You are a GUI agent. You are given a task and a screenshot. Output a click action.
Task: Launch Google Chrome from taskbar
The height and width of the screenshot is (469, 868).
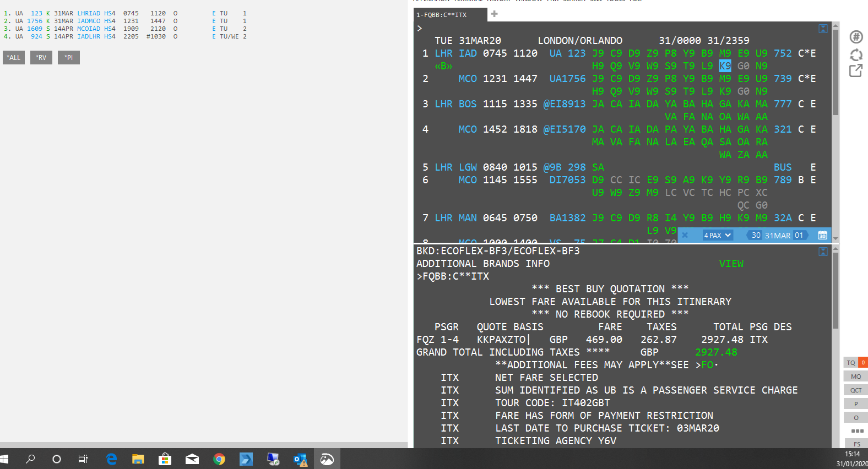point(219,459)
